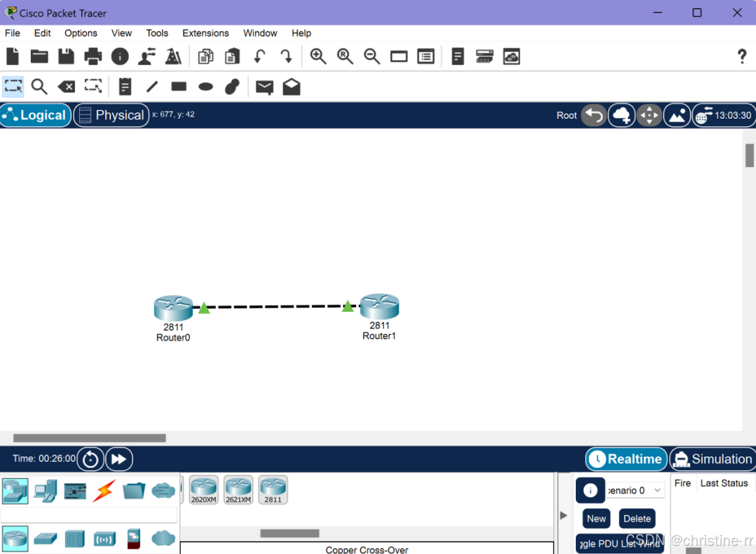Click the Paste icon in the toolbar
Image resolution: width=756 pixels, height=554 pixels.
(233, 57)
